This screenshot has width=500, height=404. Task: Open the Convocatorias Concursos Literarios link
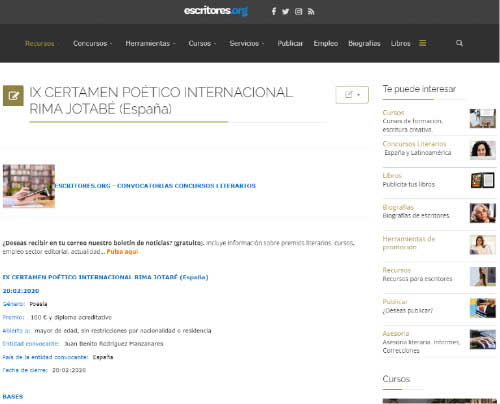tap(155, 186)
